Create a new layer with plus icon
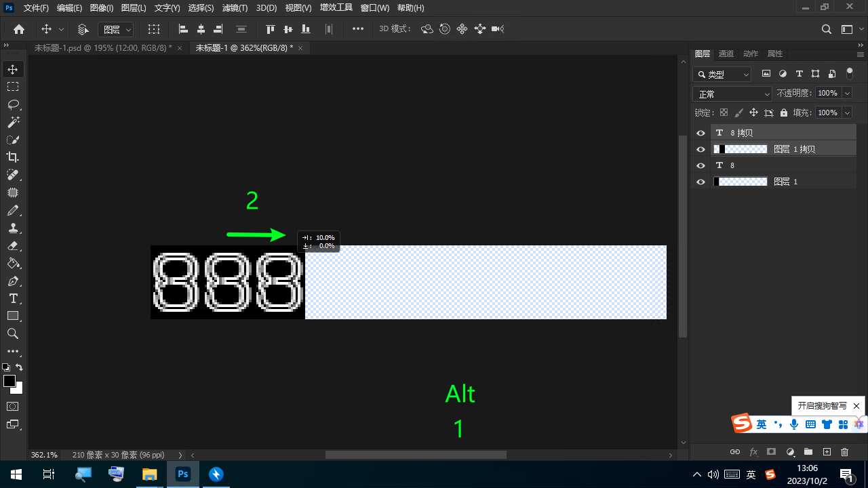This screenshot has width=868, height=488. pos(827,452)
